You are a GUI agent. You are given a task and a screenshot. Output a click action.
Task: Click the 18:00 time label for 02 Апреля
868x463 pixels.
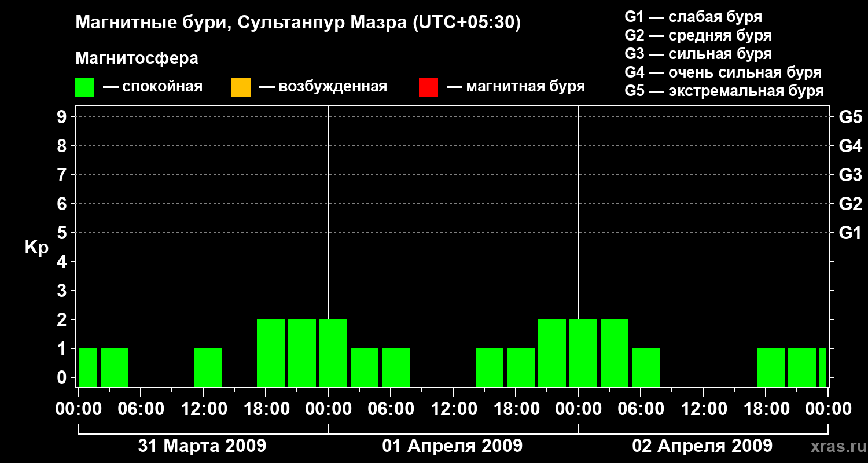766,409
